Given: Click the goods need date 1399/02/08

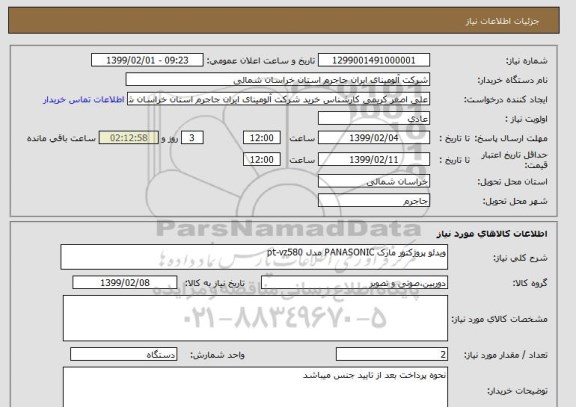Looking at the screenshot, I should point(125,283).
